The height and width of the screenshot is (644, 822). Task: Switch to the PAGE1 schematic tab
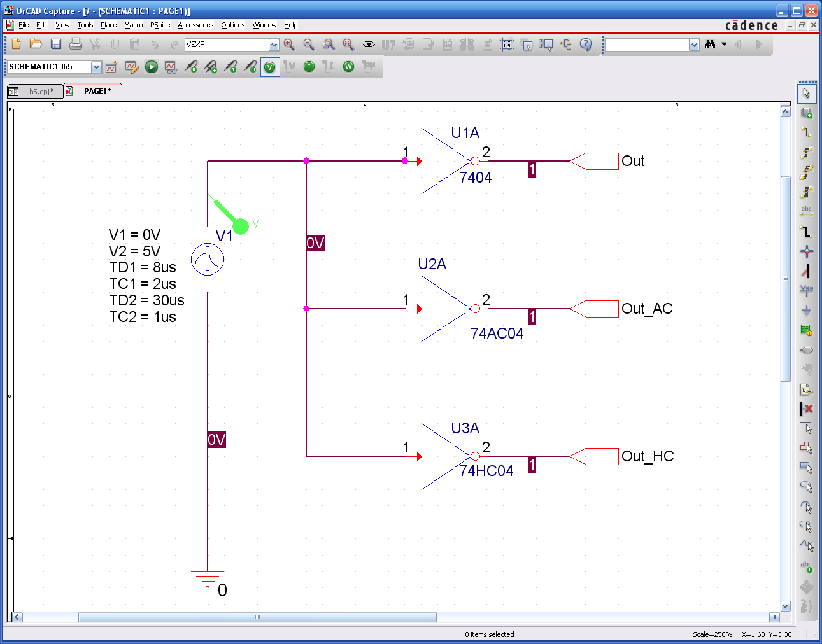point(93,91)
